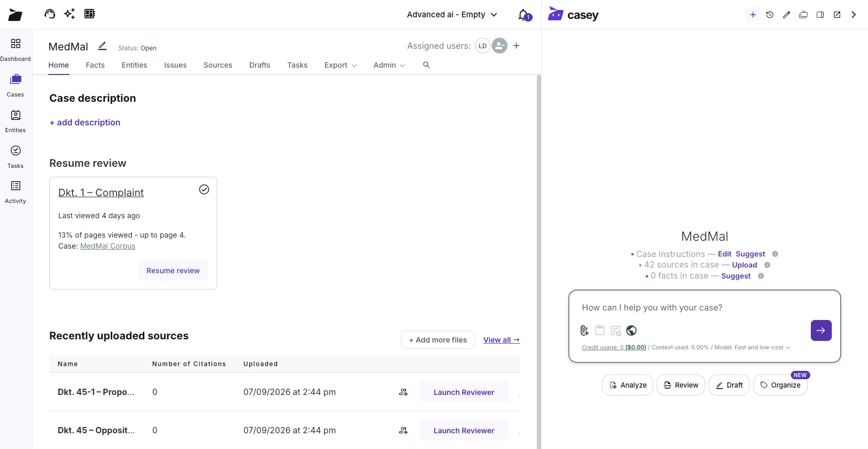Attach a file with the paperclip icon

point(585,330)
